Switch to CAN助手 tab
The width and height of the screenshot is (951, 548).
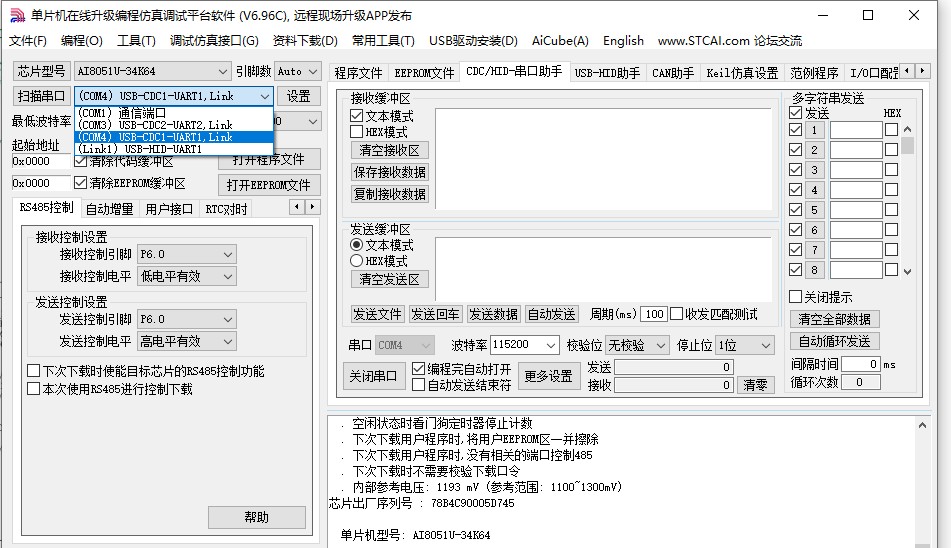point(673,73)
